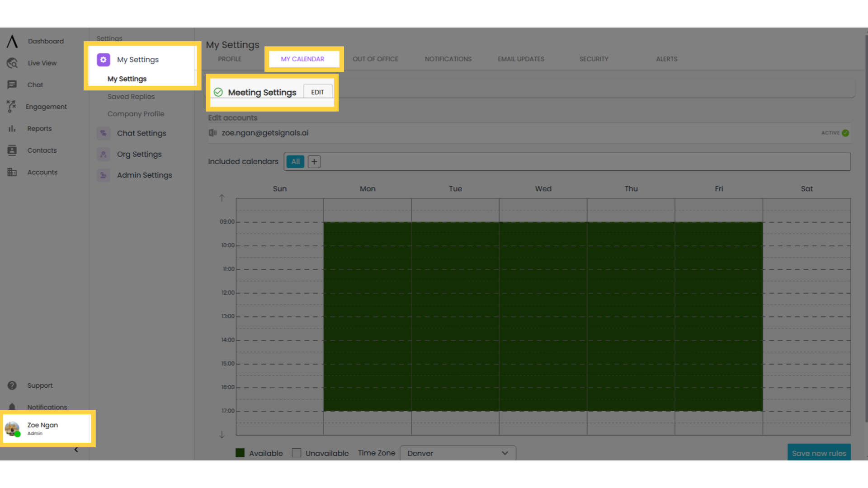
Task: Click the Dashboard icon in sidebar
Action: pyautogui.click(x=12, y=41)
